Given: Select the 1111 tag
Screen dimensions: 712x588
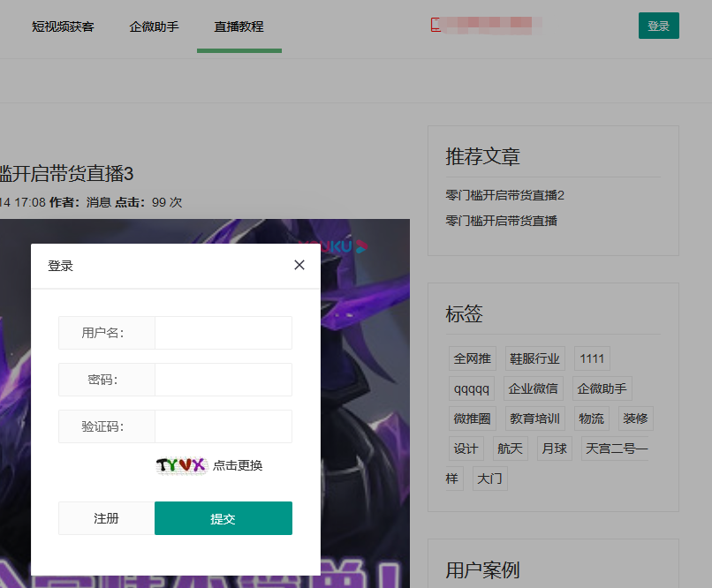Looking at the screenshot, I should point(592,358).
